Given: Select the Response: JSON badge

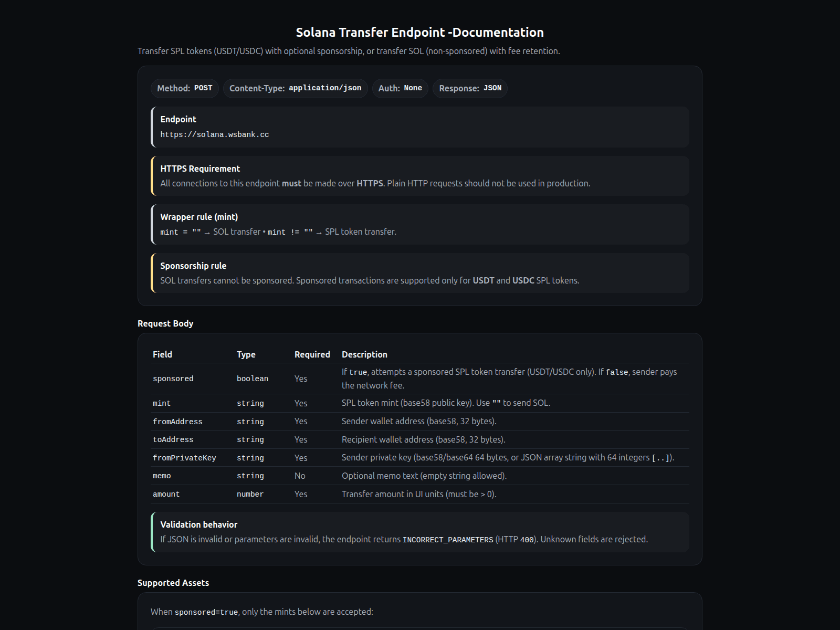Looking at the screenshot, I should [x=469, y=88].
